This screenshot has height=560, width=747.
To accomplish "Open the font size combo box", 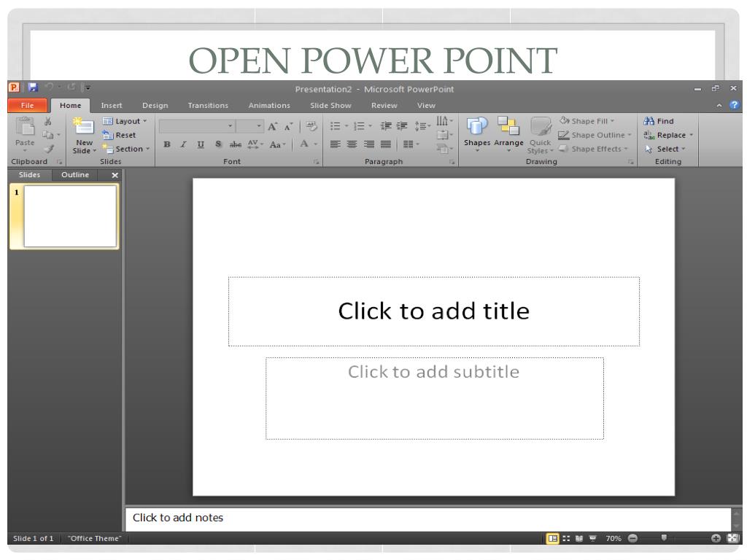I will pyautogui.click(x=250, y=126).
